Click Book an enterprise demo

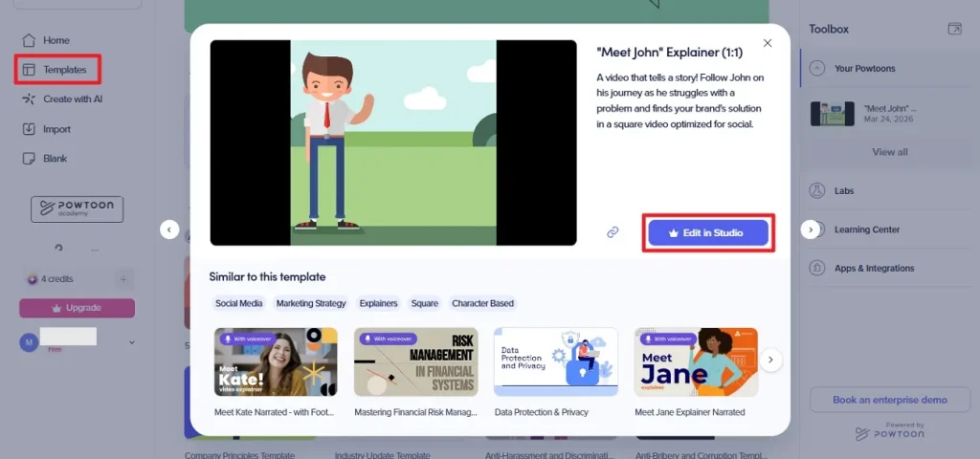890,400
